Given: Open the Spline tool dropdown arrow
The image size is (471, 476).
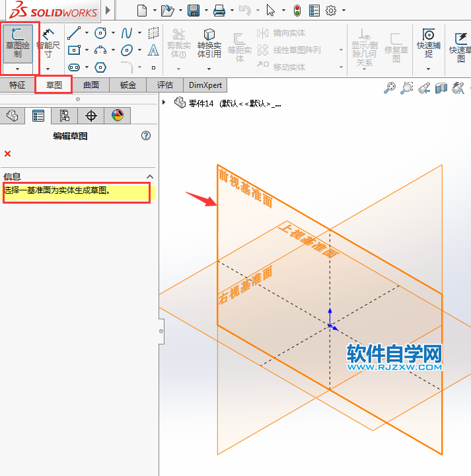Looking at the screenshot, I should (139, 33).
